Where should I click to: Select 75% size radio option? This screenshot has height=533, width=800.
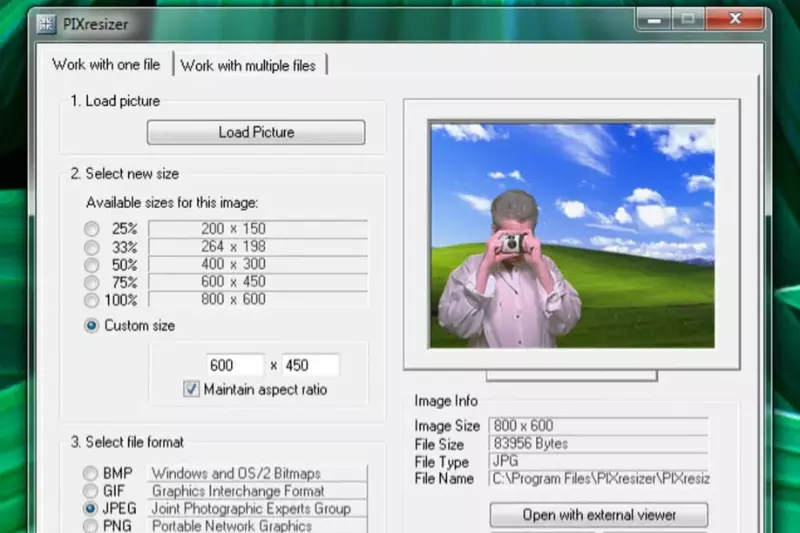pyautogui.click(x=92, y=282)
